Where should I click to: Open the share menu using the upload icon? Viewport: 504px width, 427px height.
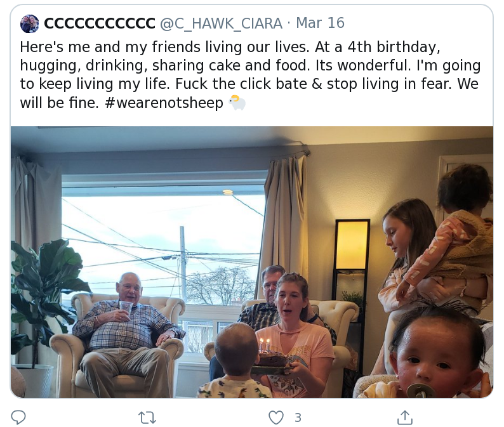404,417
